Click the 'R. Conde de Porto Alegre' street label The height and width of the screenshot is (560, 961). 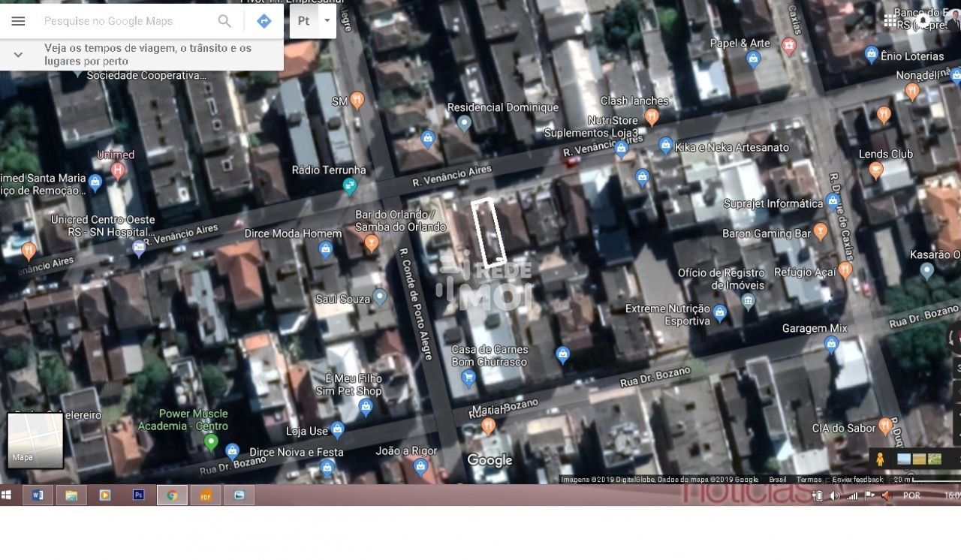pyautogui.click(x=417, y=304)
